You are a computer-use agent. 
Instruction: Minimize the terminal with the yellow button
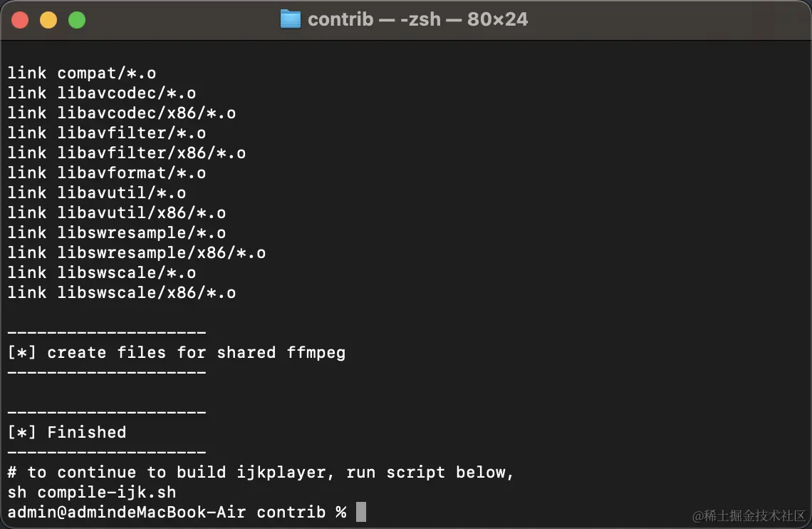pyautogui.click(x=48, y=20)
